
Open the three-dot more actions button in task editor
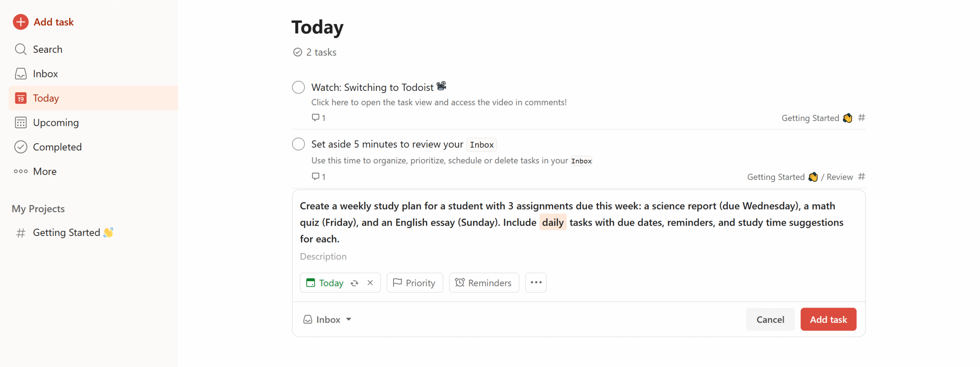(535, 282)
